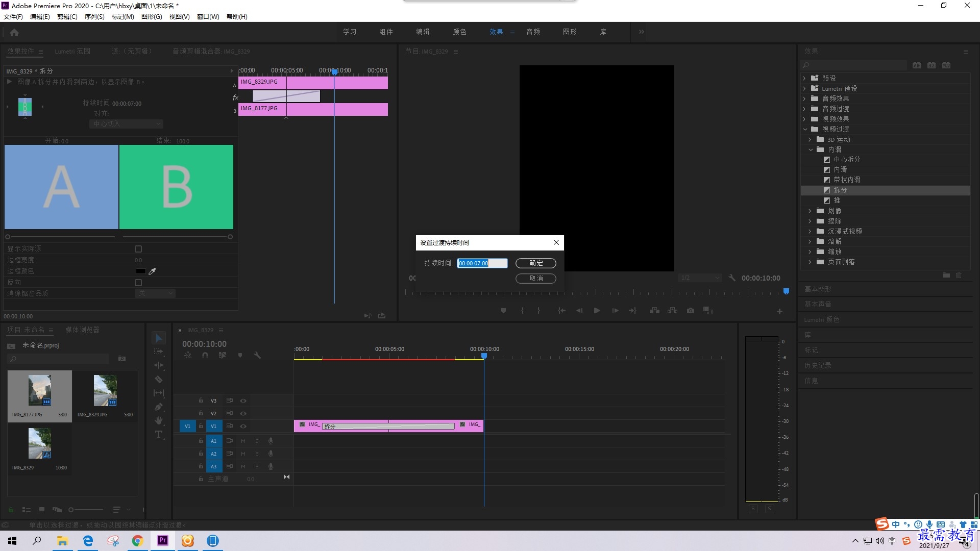Viewport: 980px width, 551px height.
Task: Select the IMG_8177.JPG thumbnail in project
Action: [x=40, y=390]
